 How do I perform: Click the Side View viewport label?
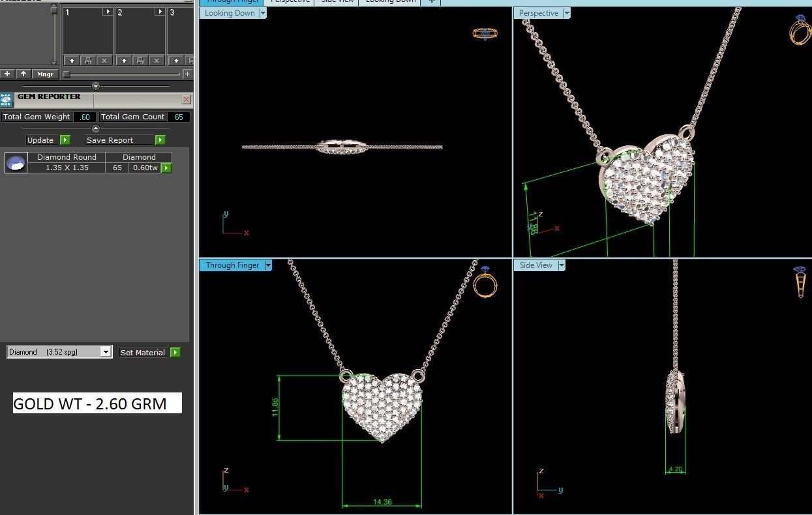coord(535,265)
